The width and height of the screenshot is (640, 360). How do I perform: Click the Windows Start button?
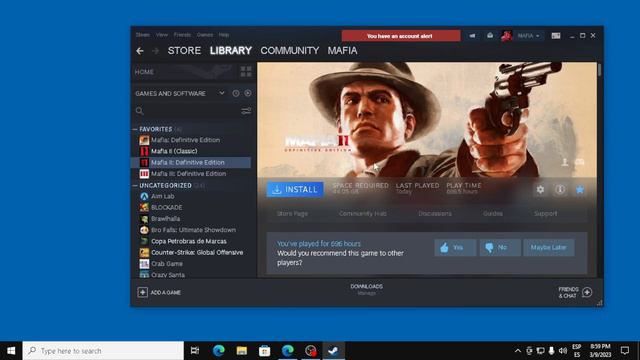tap(11, 351)
